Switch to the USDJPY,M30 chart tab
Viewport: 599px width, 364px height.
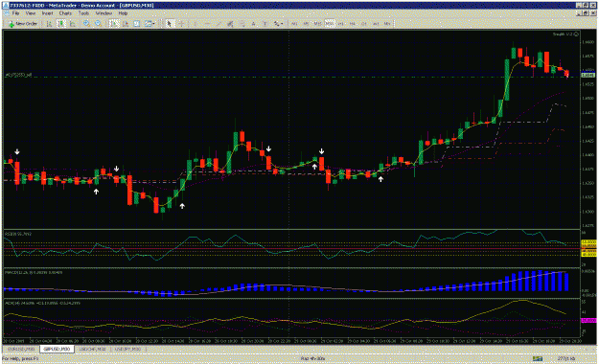(128, 349)
